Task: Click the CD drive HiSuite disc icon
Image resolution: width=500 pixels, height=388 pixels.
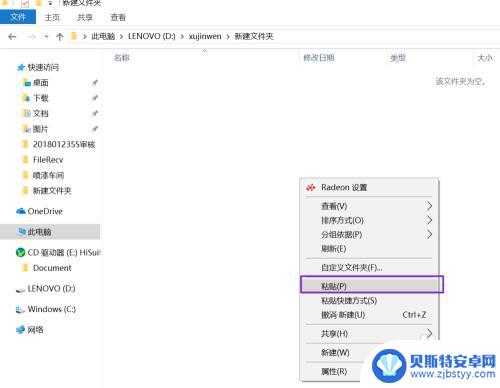Action: coord(21,252)
